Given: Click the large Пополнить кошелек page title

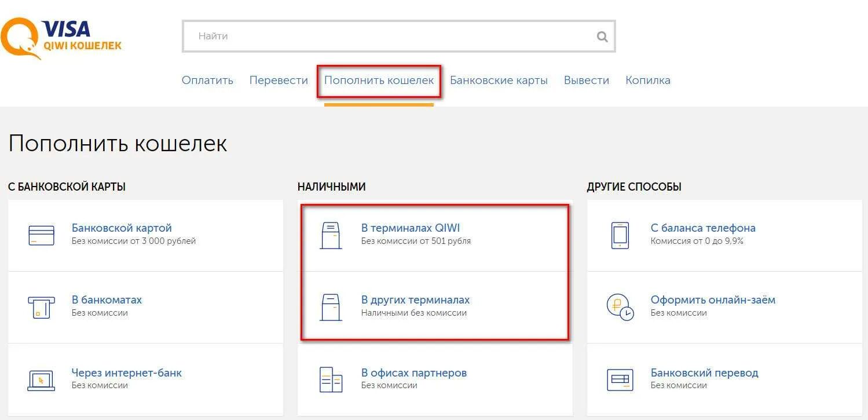Looking at the screenshot, I should [x=118, y=144].
